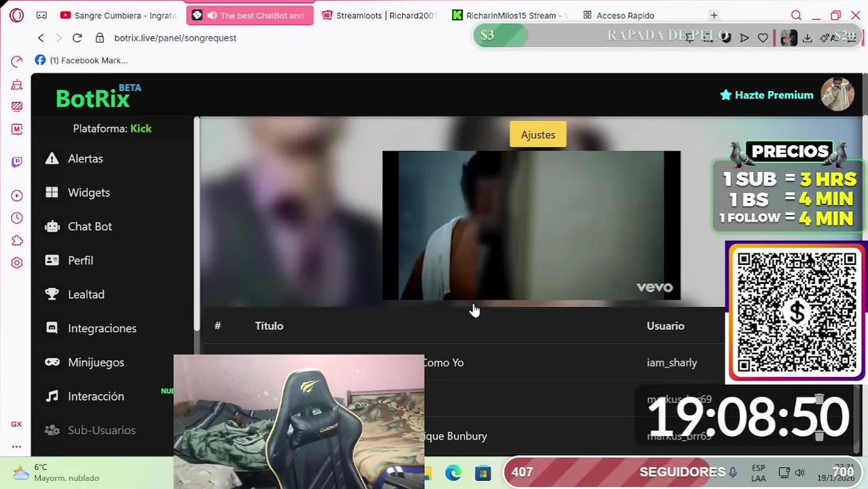Open Opera sidebar settings gear
This screenshot has width=868, height=489.
(17, 263)
